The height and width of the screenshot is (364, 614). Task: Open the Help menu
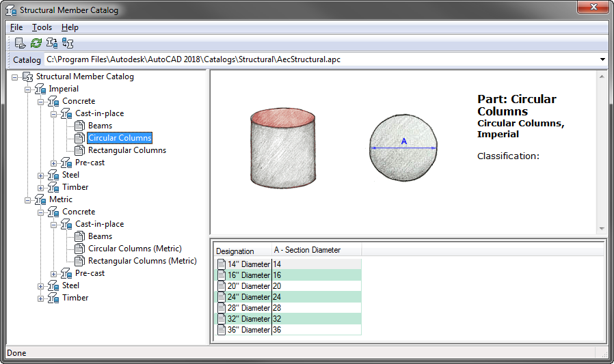pos(70,27)
